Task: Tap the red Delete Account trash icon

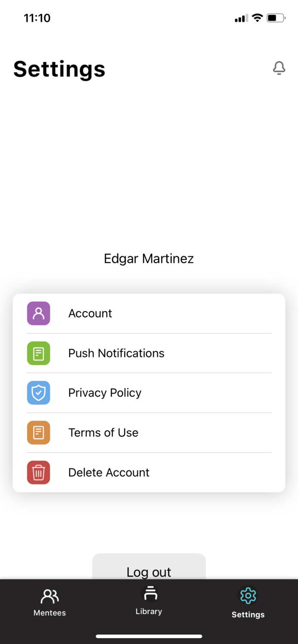Action: (x=38, y=472)
